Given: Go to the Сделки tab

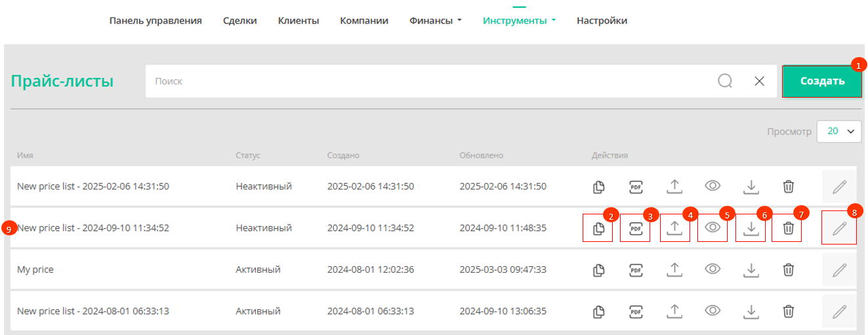Looking at the screenshot, I should tap(240, 21).
